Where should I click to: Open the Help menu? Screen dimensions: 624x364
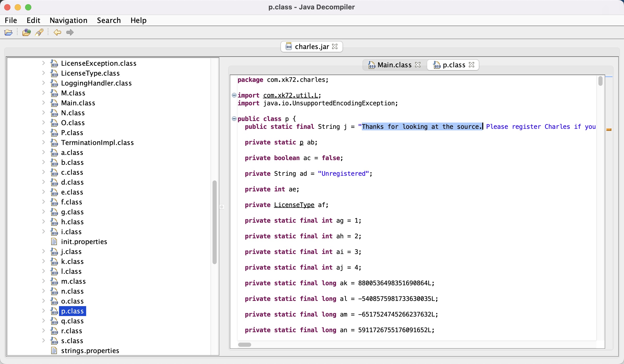[x=138, y=20]
